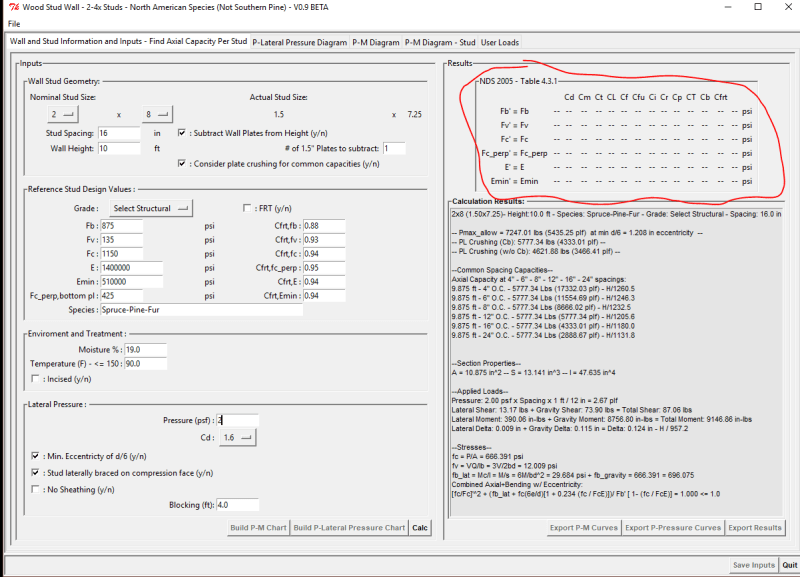Open the File menu

pyautogui.click(x=14, y=24)
